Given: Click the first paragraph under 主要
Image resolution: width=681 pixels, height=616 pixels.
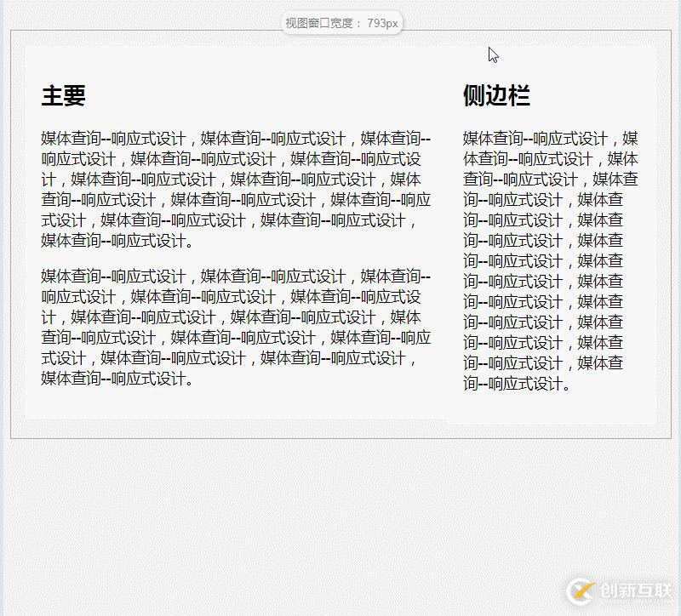Looking at the screenshot, I should (x=236, y=189).
